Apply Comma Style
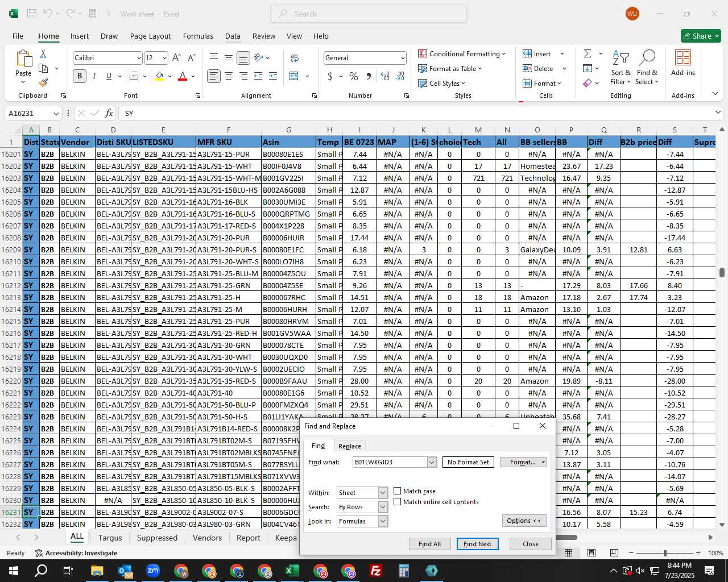Image resolution: width=728 pixels, height=582 pixels. point(369,76)
